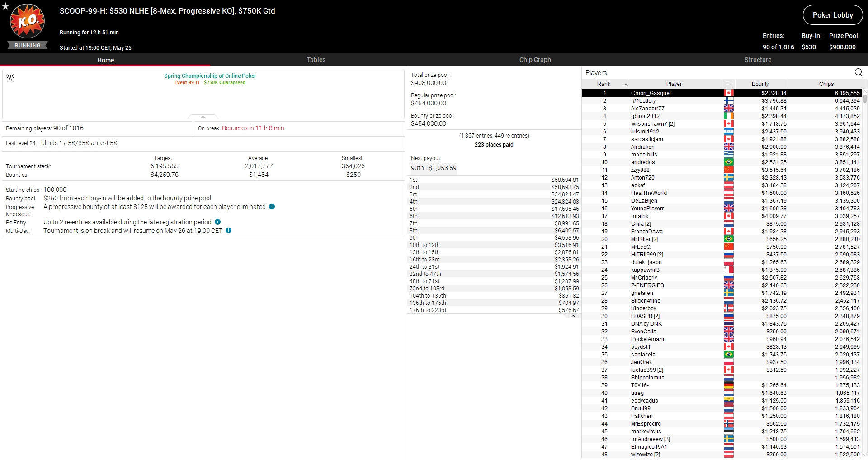Switch to the Tables tab
The height and width of the screenshot is (460, 868).
pyautogui.click(x=316, y=60)
